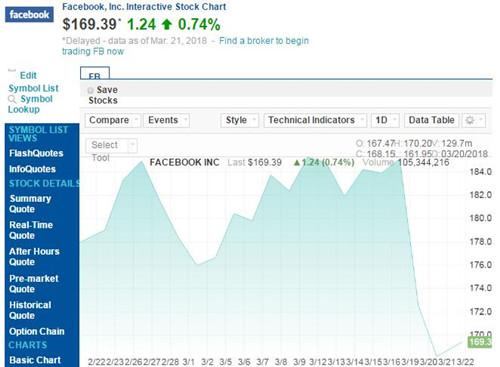Change the 1D interval dropdown
This screenshot has width=500, height=367.
click(385, 120)
